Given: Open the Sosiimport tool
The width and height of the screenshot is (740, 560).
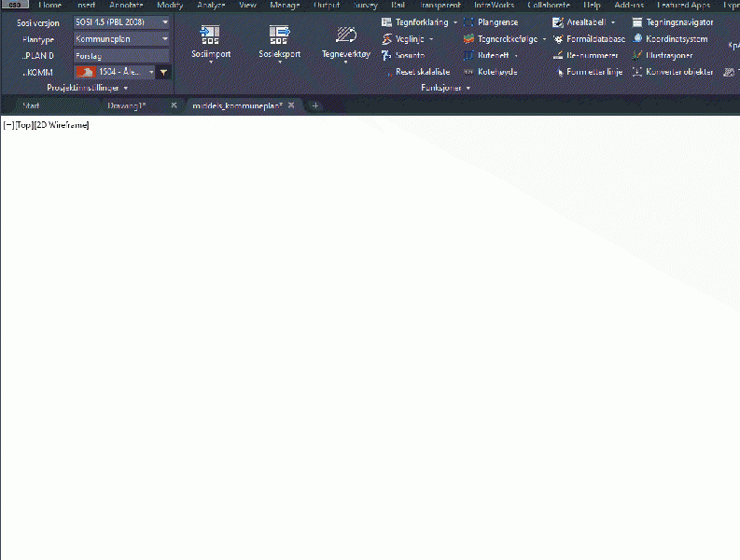Looking at the screenshot, I should click(211, 43).
